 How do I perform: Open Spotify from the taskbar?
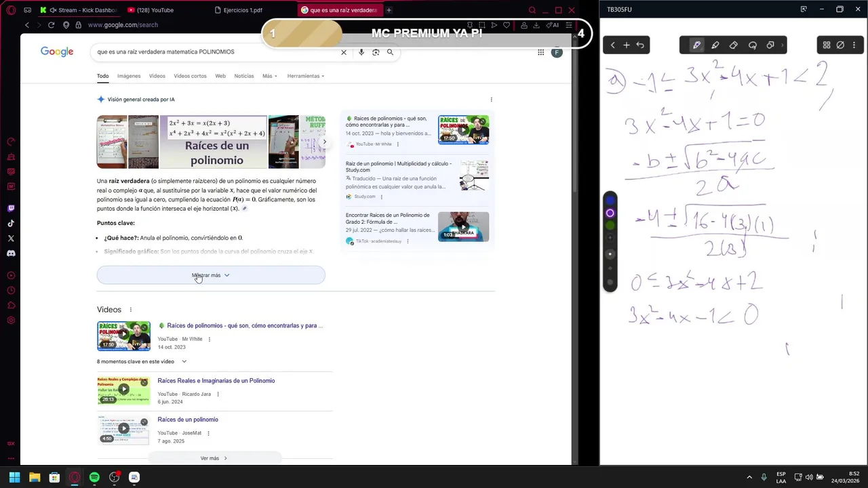(94, 477)
